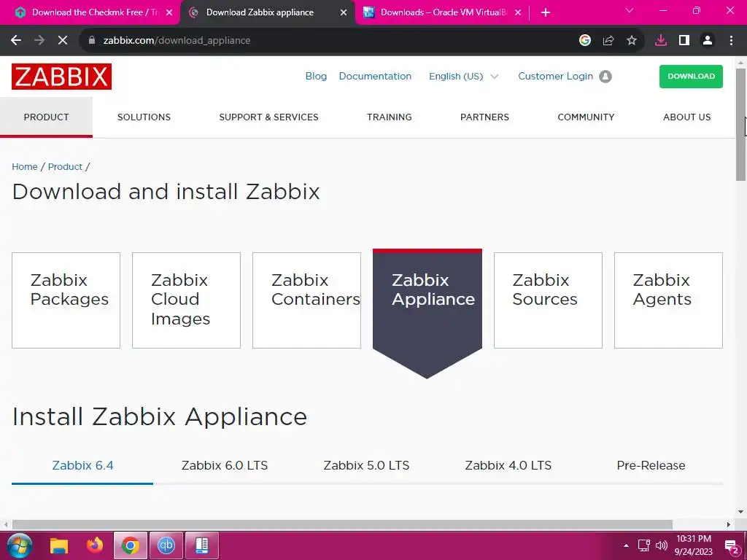The image size is (747, 560).
Task: Click the pink book app on taskbar
Action: pos(202,545)
